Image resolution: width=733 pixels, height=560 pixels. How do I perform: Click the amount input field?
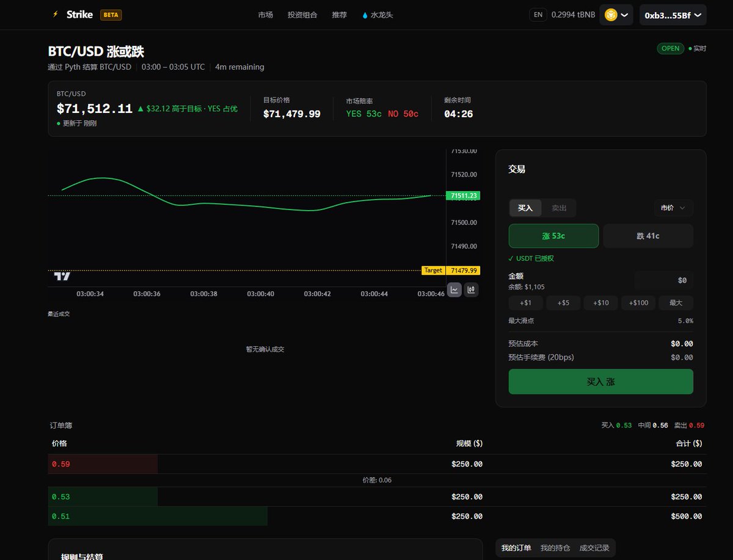(x=663, y=280)
